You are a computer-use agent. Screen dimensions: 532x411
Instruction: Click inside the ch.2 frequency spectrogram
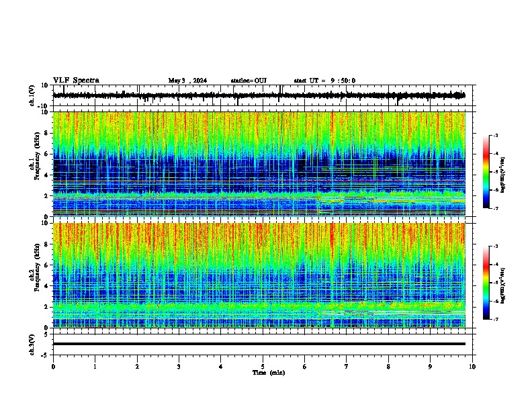259,275
